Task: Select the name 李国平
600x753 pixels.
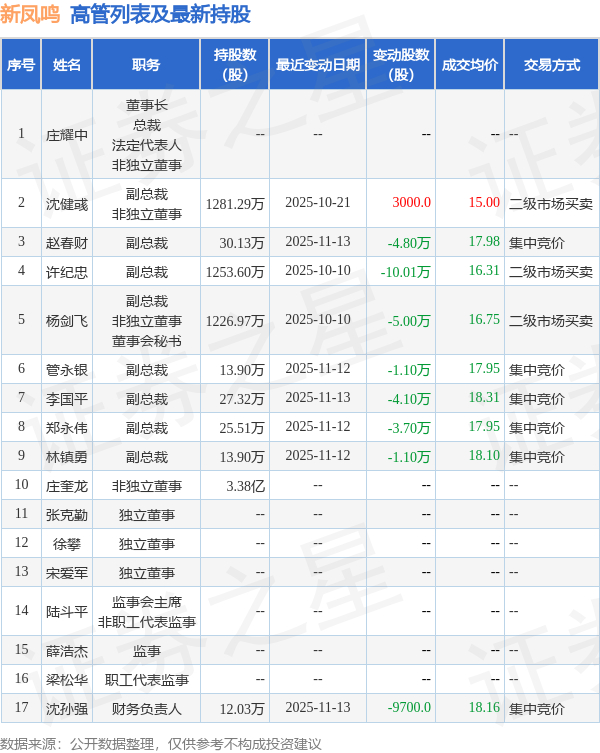Action: (x=67, y=399)
